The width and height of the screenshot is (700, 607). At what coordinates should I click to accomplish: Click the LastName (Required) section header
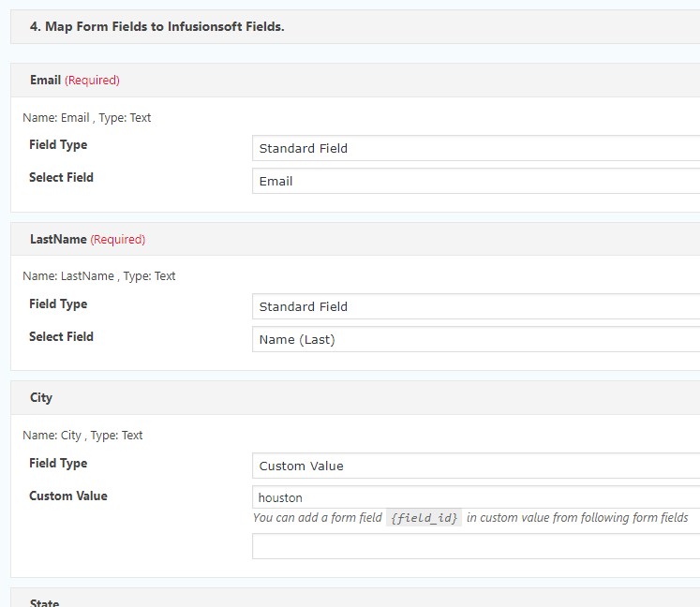click(x=355, y=239)
